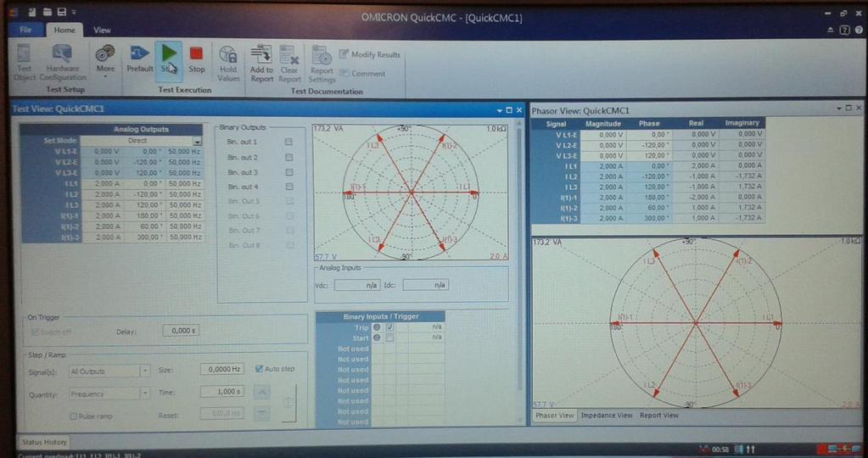Click the step up arrow button in Step / Ramp
The height and width of the screenshot is (458, 868).
coord(262,392)
